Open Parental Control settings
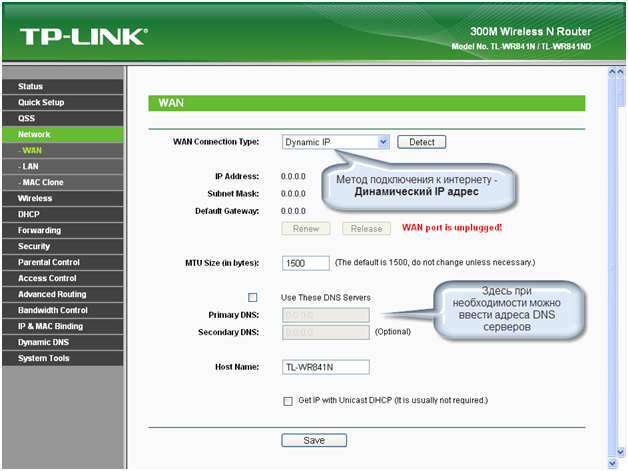The width and height of the screenshot is (628, 471). (x=62, y=263)
